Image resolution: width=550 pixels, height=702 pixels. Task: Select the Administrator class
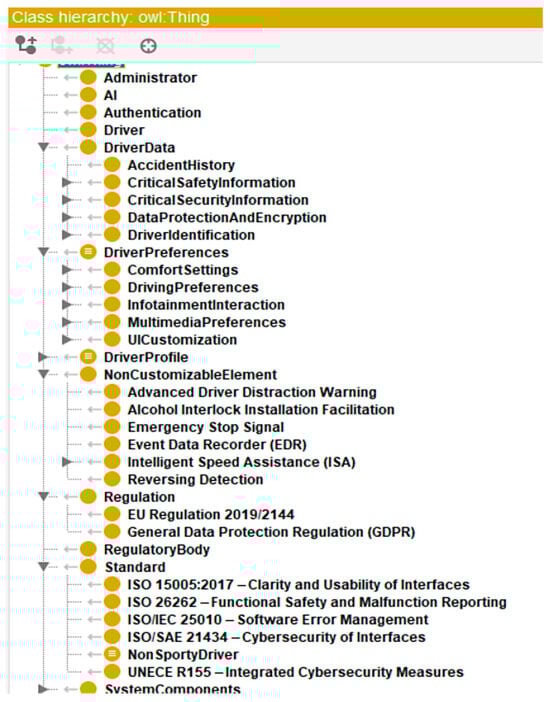tap(150, 78)
